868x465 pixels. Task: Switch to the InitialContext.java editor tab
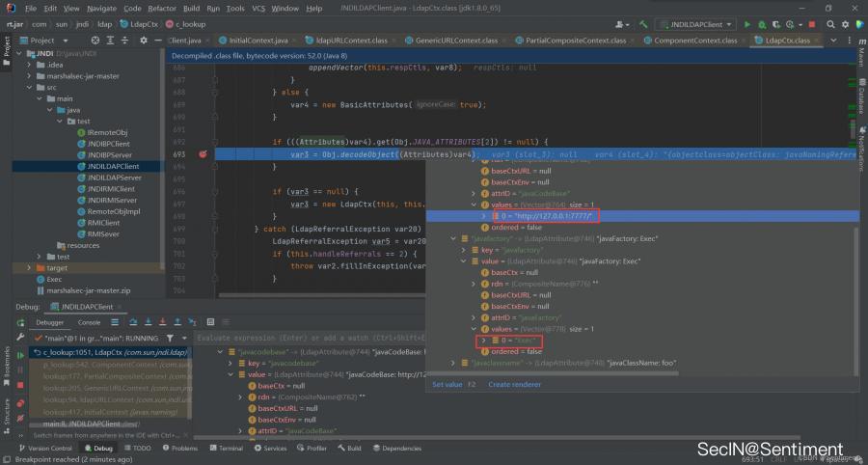(x=258, y=41)
